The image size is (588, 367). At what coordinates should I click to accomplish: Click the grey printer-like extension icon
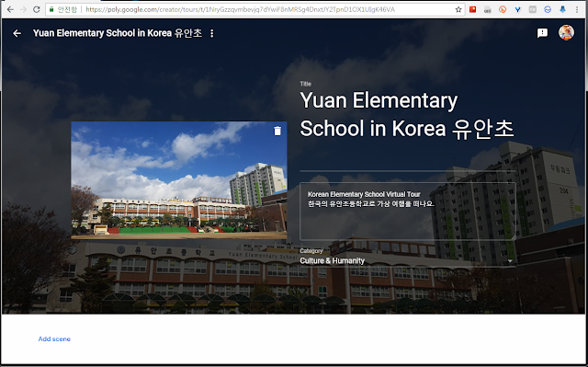(488, 10)
